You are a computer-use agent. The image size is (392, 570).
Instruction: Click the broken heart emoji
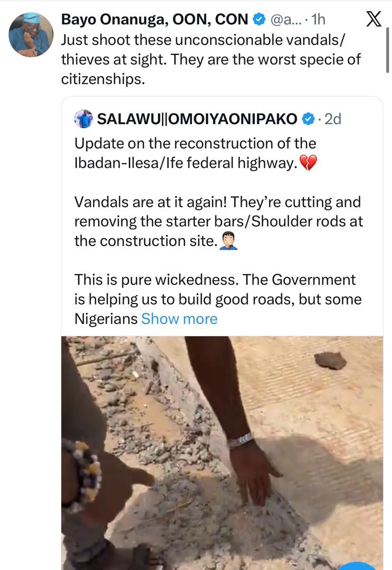pyautogui.click(x=308, y=164)
